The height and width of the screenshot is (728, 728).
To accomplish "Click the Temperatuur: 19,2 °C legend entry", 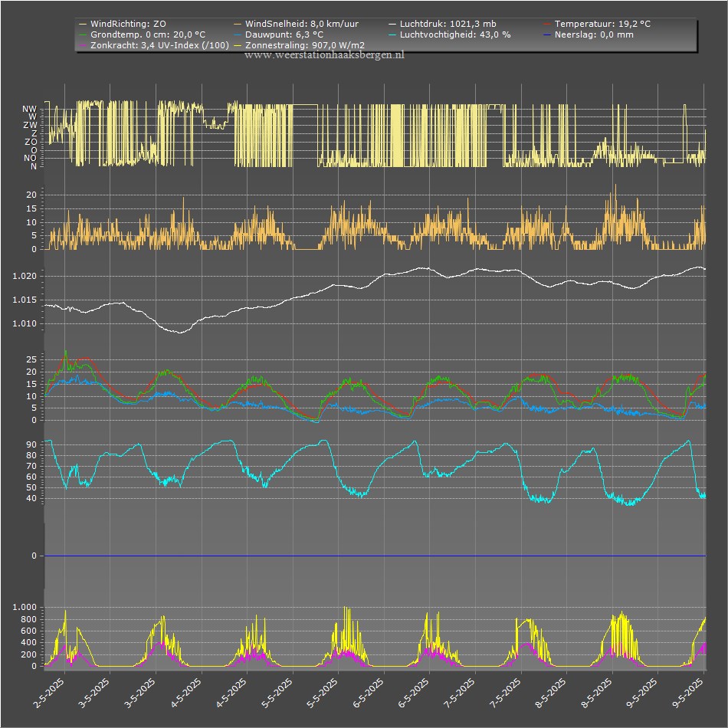I will (597, 24).
